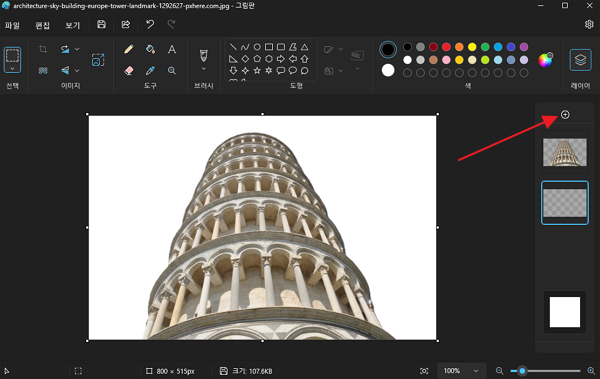The image size is (600, 379).
Task: Open the 파일 menu
Action: 12,25
